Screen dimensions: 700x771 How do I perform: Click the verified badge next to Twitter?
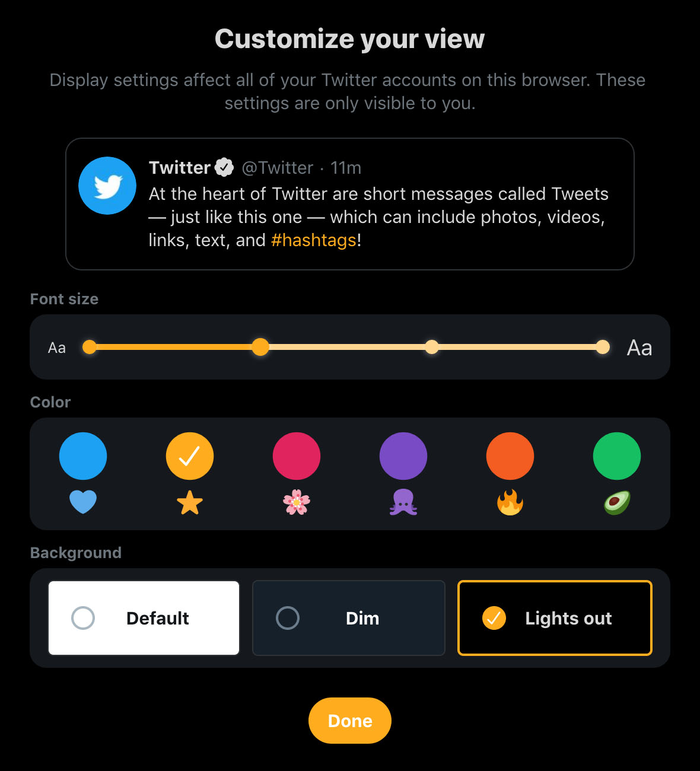point(224,168)
